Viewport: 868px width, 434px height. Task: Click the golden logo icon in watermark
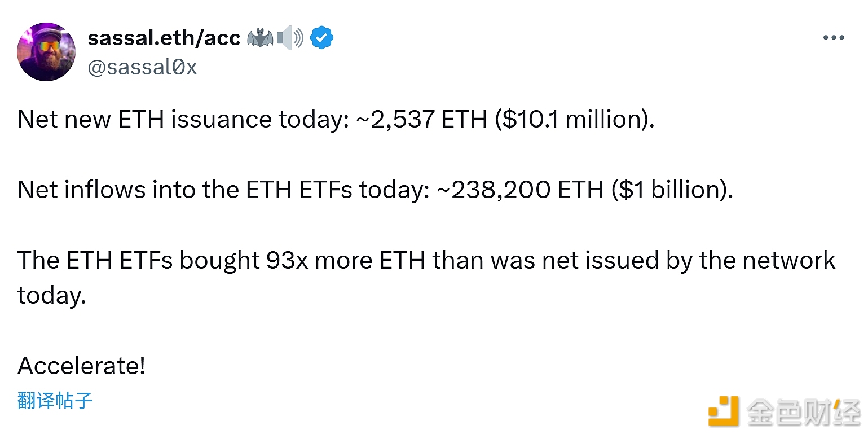pyautogui.click(x=724, y=411)
